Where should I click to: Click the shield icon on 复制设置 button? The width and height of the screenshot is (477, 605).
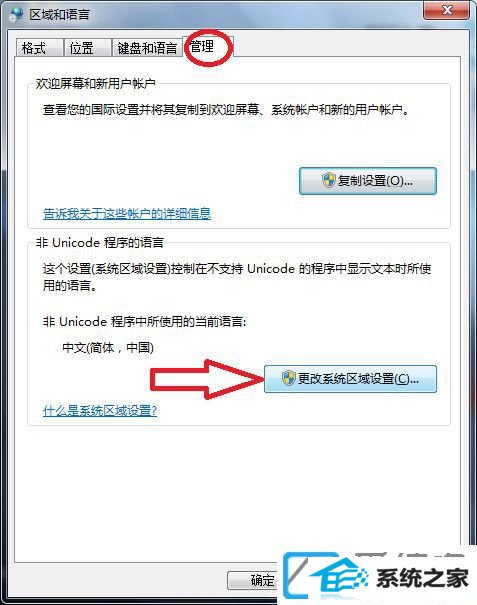click(329, 180)
